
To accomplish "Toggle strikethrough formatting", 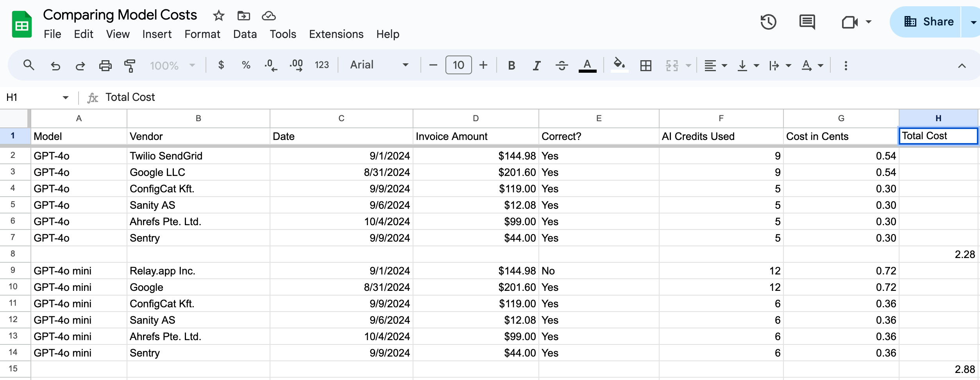I will [x=562, y=65].
